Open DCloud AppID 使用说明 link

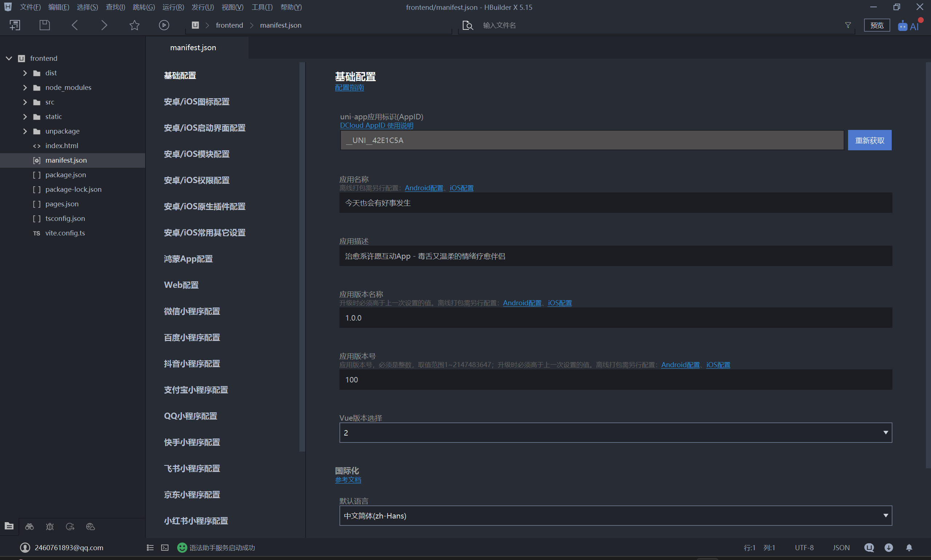click(x=377, y=125)
